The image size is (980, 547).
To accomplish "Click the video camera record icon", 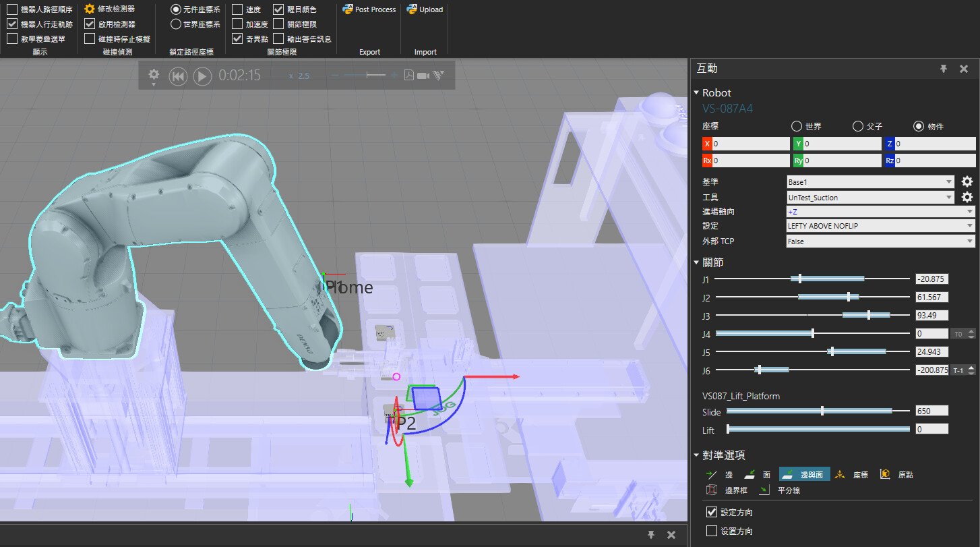I will [423, 76].
